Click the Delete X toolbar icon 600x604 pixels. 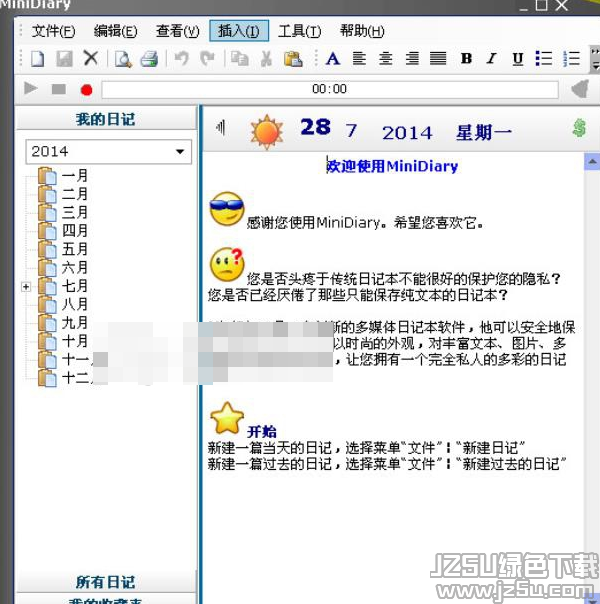91,59
